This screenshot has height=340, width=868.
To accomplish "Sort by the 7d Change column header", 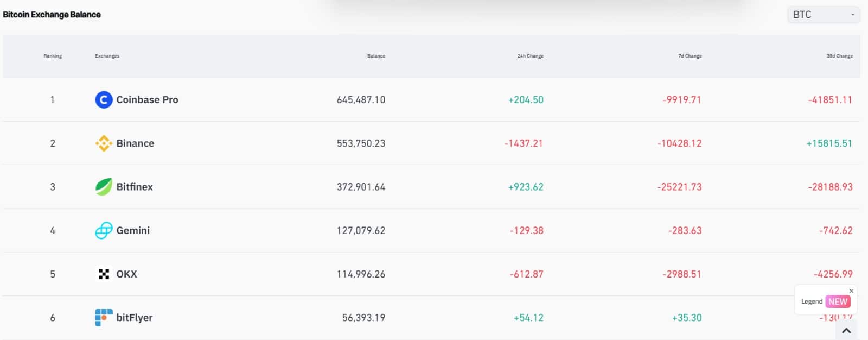I will coord(690,56).
